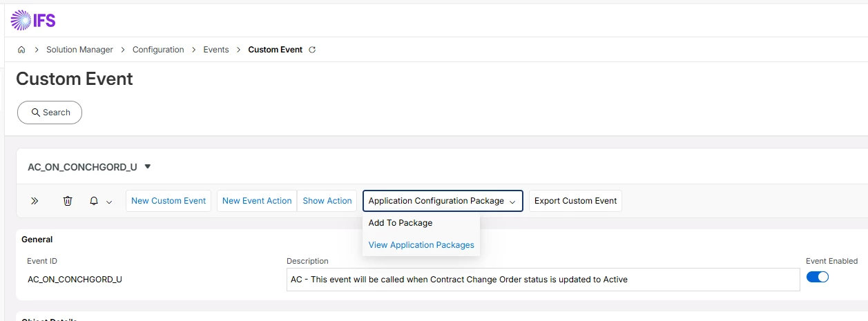Click the magnifier icon in Search

35,113
